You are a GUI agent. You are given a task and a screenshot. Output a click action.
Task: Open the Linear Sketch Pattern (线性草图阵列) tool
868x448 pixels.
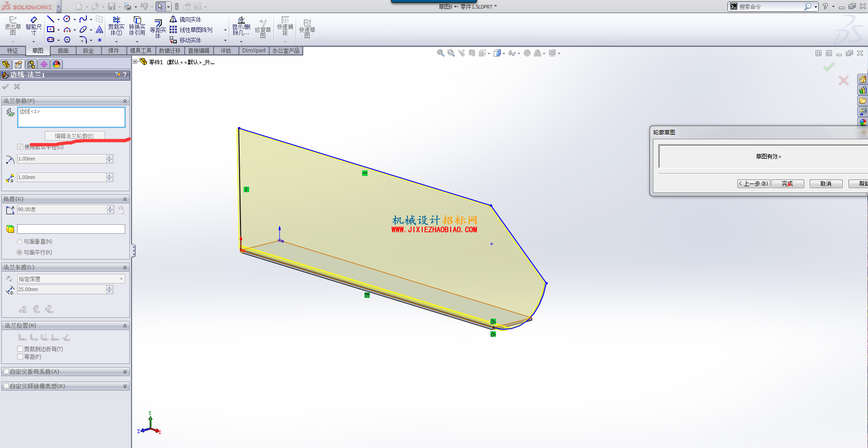(191, 30)
